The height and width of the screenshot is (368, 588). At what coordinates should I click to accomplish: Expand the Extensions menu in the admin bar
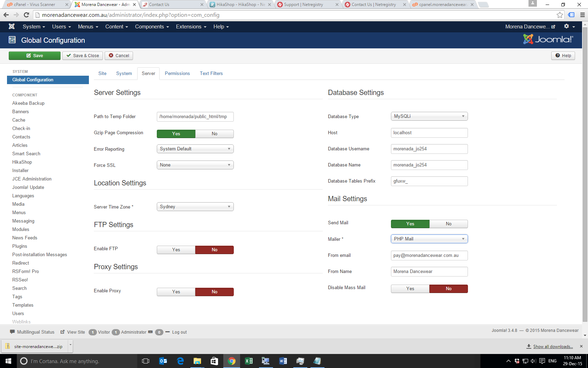pos(191,27)
